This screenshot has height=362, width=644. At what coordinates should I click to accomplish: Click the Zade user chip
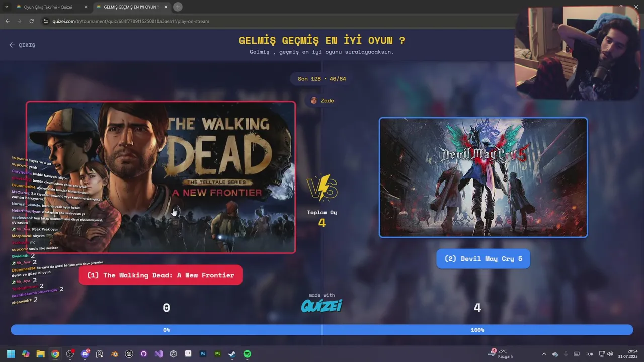click(322, 101)
